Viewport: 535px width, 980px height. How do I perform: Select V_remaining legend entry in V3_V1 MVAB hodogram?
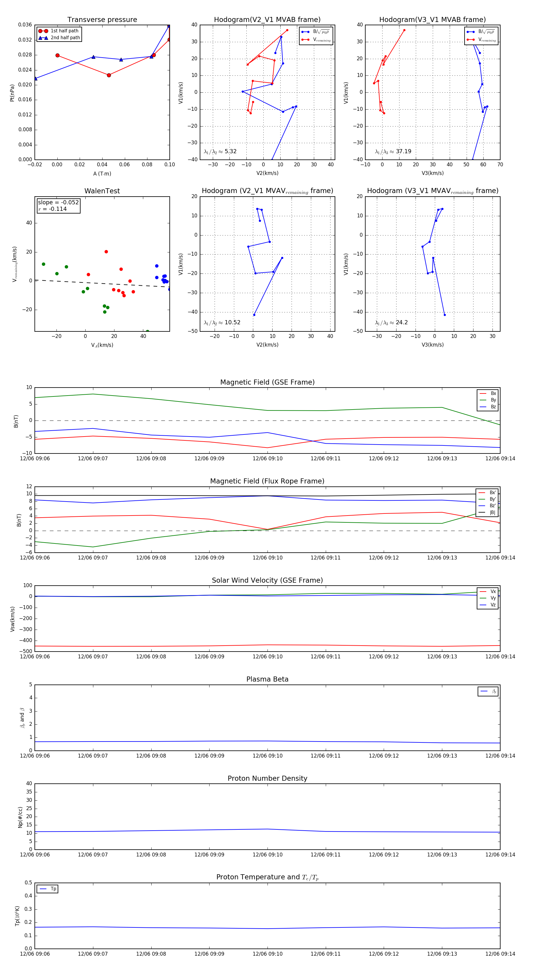pos(481,39)
